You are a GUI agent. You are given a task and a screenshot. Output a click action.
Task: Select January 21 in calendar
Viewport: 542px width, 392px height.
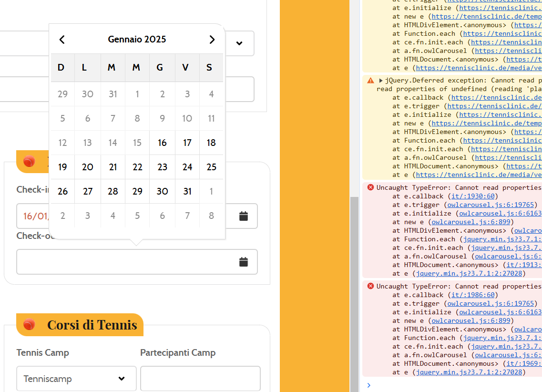(x=112, y=167)
